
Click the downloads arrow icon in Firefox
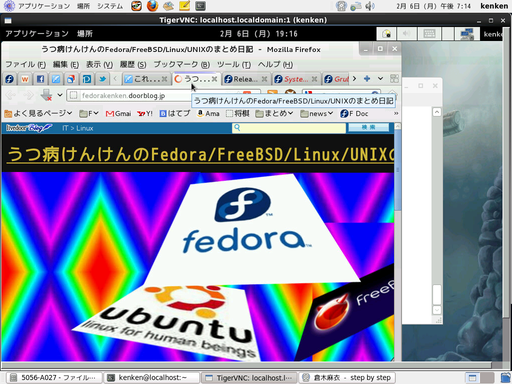pos(46,95)
